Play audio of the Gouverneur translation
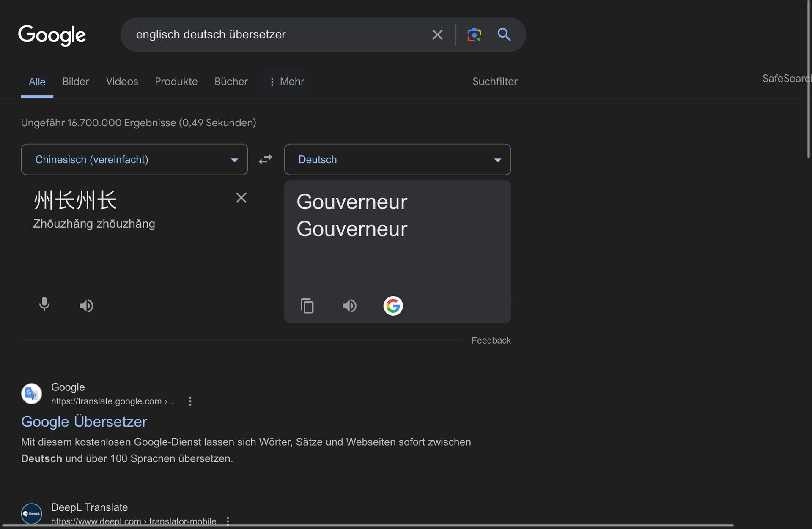Screen dimensions: 812x529 click(349, 305)
